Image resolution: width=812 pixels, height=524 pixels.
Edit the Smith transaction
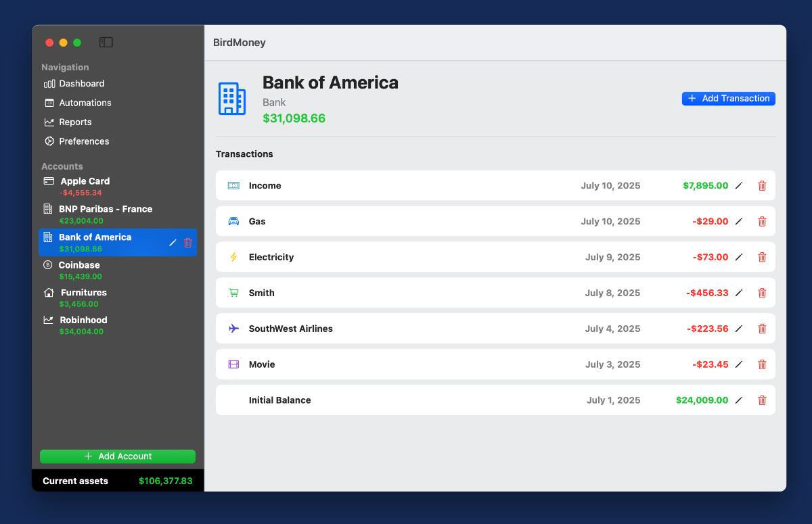739,293
